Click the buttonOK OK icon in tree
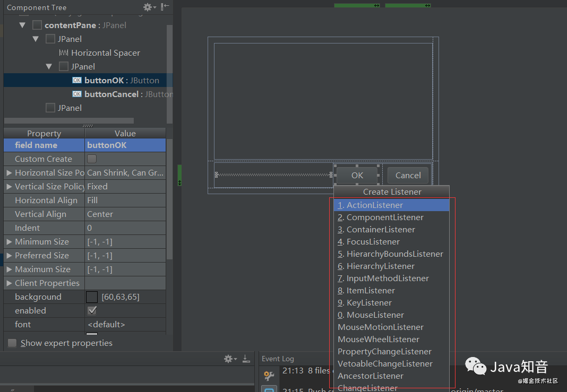Image resolution: width=567 pixels, height=392 pixels. (76, 80)
